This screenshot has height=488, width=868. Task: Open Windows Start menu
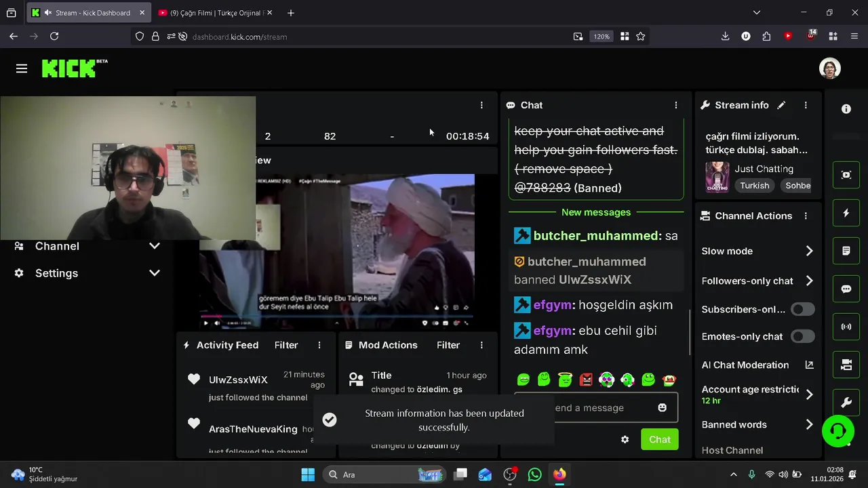(x=308, y=474)
